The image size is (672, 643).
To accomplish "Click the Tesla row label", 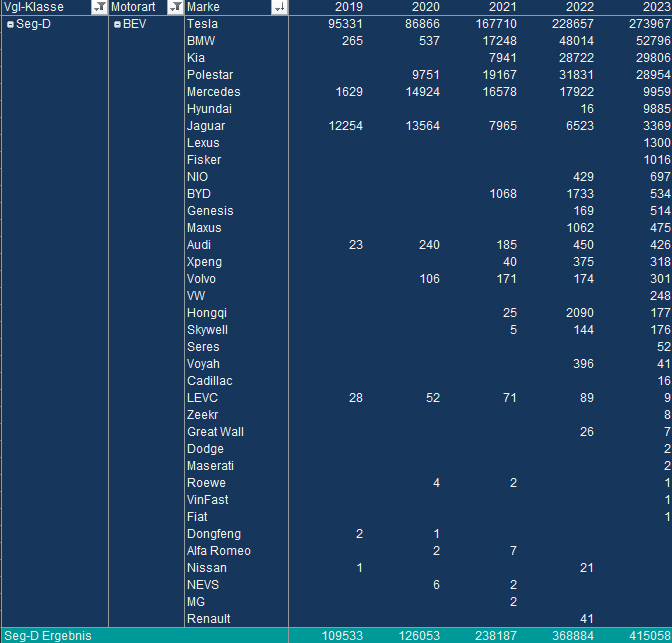I will (202, 24).
